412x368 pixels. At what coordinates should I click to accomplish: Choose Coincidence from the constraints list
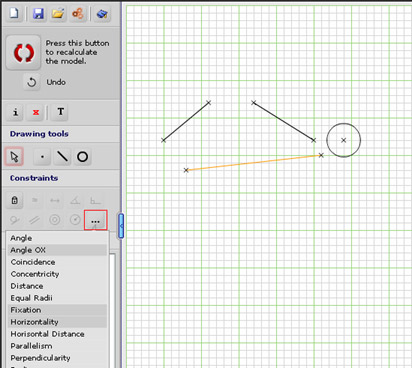pos(57,262)
